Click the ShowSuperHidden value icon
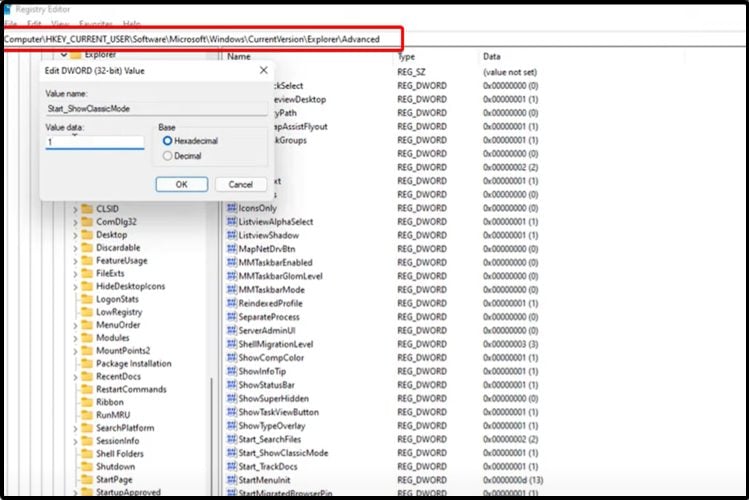The image size is (749, 500). coord(232,398)
